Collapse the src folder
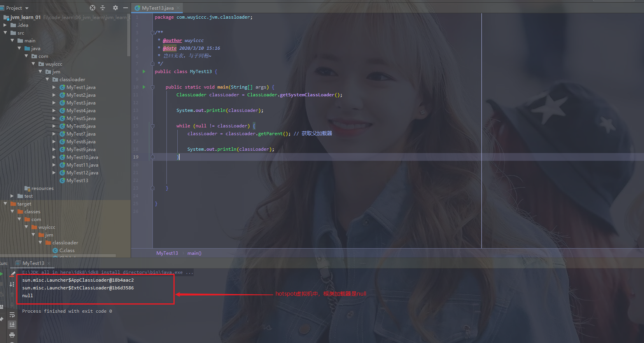 pyautogui.click(x=5, y=33)
